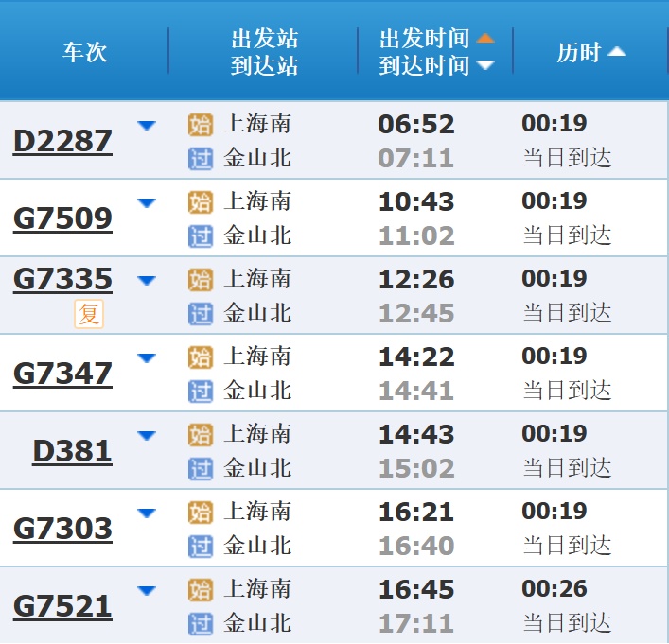Viewport: 669px width, 644px height.
Task: Click the 出发站 到达站 column header
Action: 264,52
